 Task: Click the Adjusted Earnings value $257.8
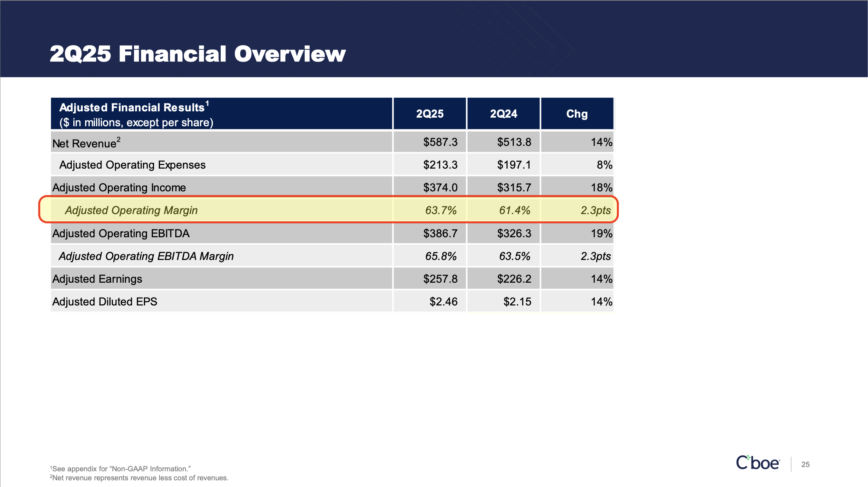(x=441, y=278)
